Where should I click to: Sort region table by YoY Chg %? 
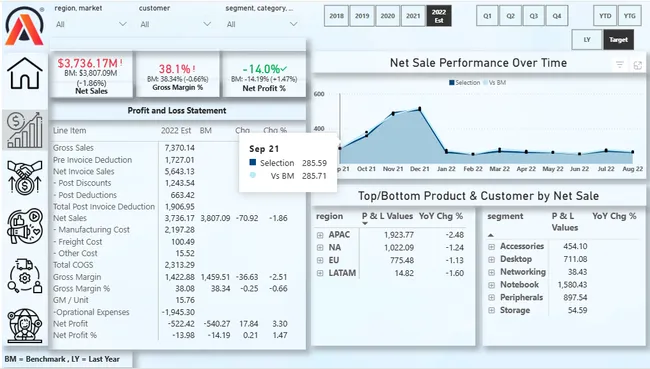[441, 216]
